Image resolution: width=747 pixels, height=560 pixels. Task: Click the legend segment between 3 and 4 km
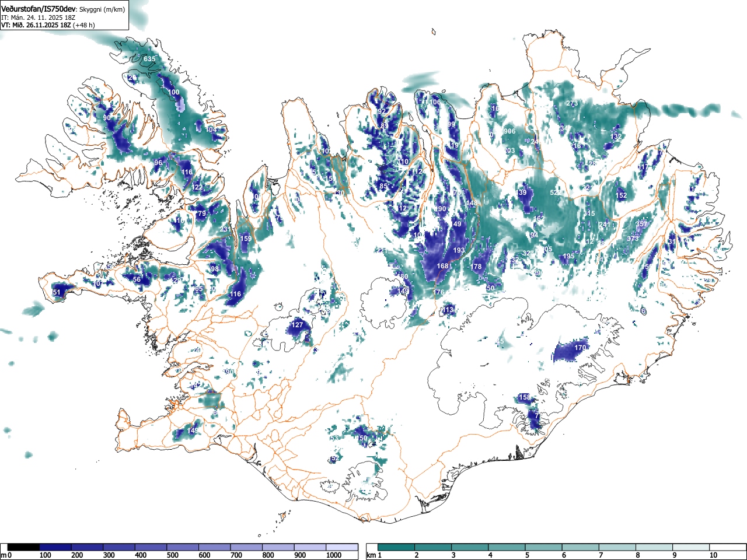[x=471, y=547]
